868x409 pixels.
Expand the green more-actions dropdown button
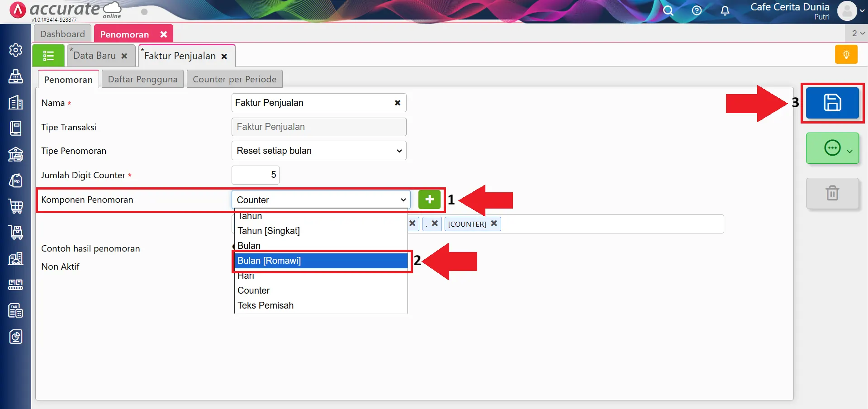point(832,148)
